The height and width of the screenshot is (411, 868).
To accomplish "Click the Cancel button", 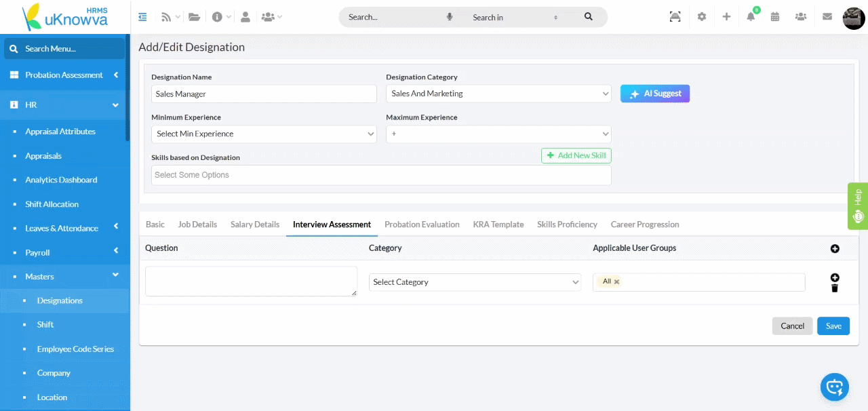I will click(792, 326).
